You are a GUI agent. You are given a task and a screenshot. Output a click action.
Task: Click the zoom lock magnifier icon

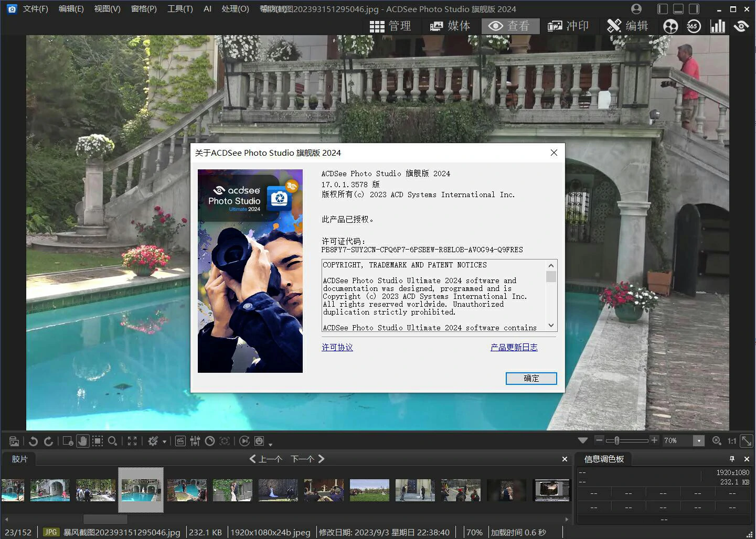717,441
